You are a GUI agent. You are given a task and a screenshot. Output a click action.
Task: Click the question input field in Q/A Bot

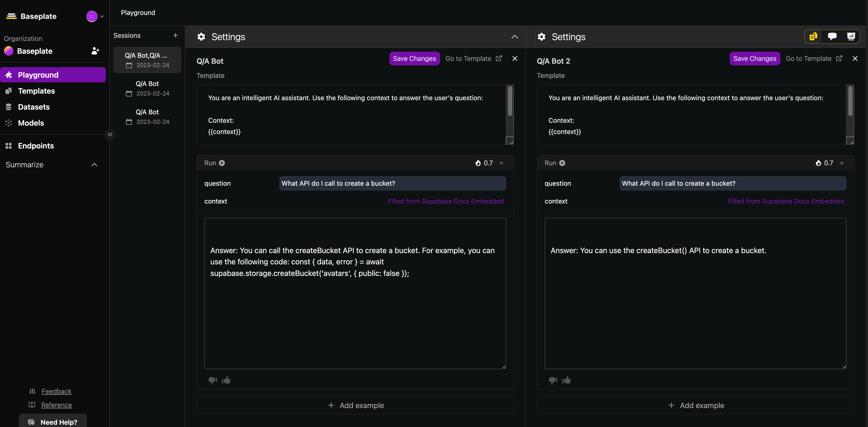[x=392, y=183]
